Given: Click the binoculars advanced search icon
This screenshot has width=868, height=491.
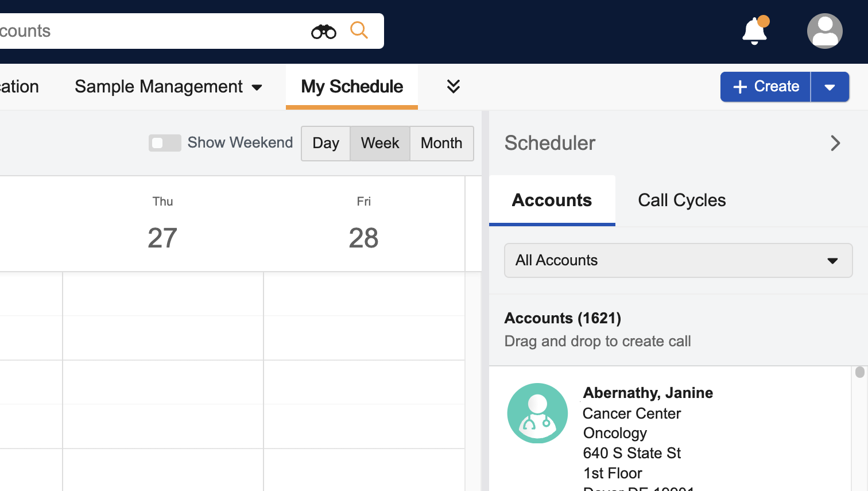Looking at the screenshot, I should coord(323,32).
